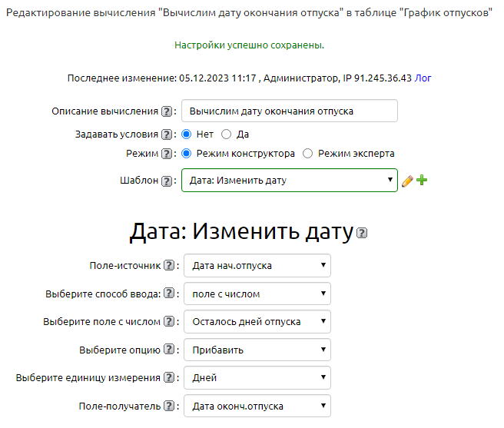Screen dimensions: 504x428
Task: Click the Описание вычисления text field
Action: [x=289, y=111]
